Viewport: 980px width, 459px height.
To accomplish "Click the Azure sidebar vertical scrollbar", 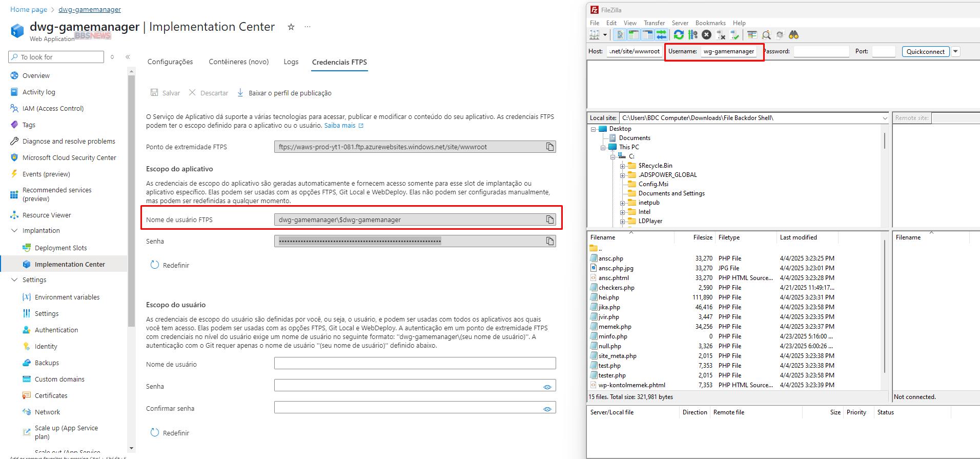I will (x=131, y=205).
